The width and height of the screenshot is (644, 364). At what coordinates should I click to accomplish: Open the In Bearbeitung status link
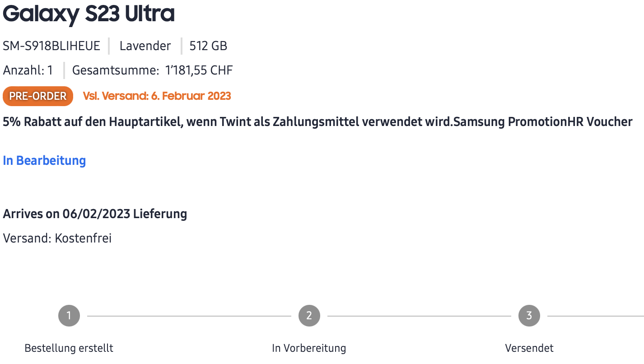pyautogui.click(x=44, y=160)
